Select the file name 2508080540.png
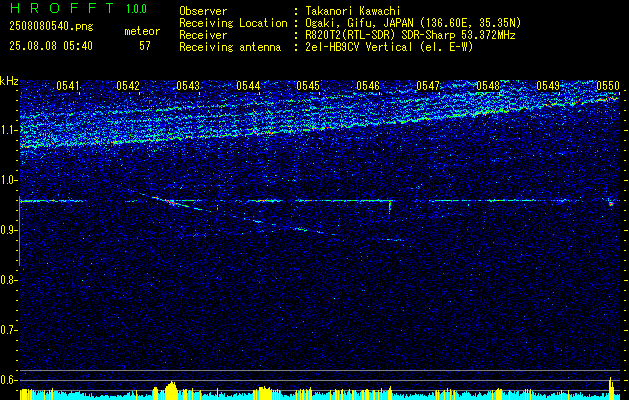This screenshot has height=400, width=629. (x=51, y=26)
